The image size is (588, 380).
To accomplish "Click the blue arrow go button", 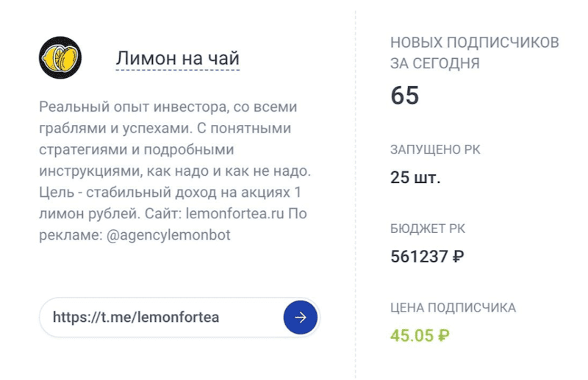I will tap(301, 318).
